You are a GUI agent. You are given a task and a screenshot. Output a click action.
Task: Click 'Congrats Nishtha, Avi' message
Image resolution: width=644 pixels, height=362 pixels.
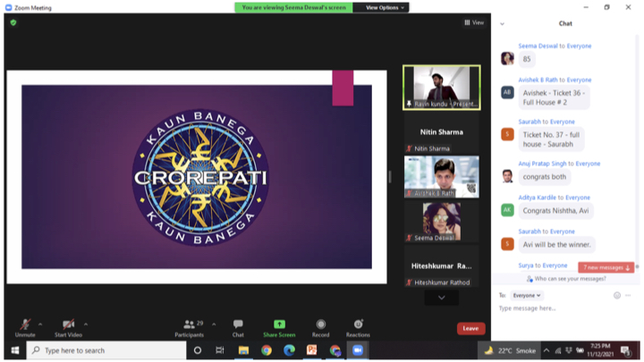[555, 211]
